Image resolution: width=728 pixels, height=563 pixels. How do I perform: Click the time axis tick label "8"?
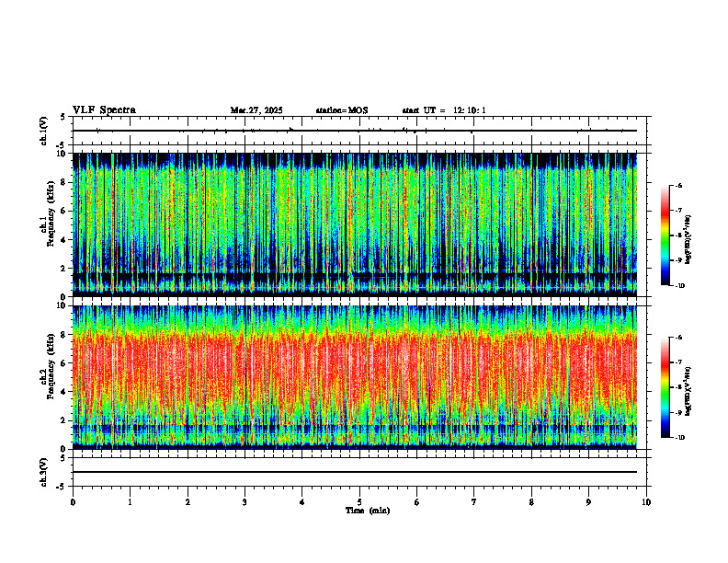(531, 502)
